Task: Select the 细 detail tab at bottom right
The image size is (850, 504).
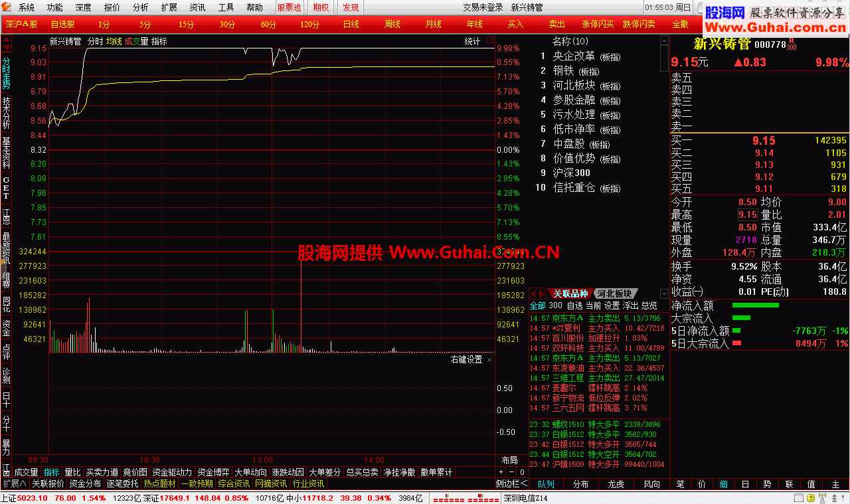Action: [723, 484]
